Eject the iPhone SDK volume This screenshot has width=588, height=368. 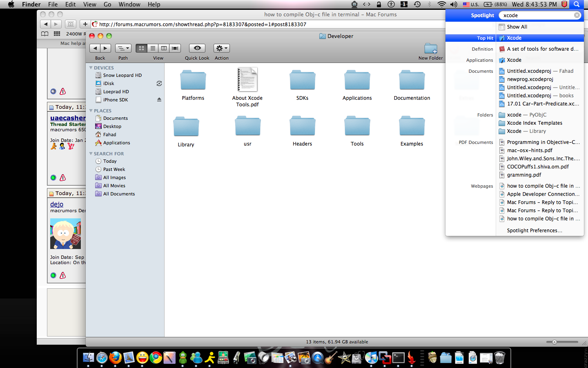[159, 100]
